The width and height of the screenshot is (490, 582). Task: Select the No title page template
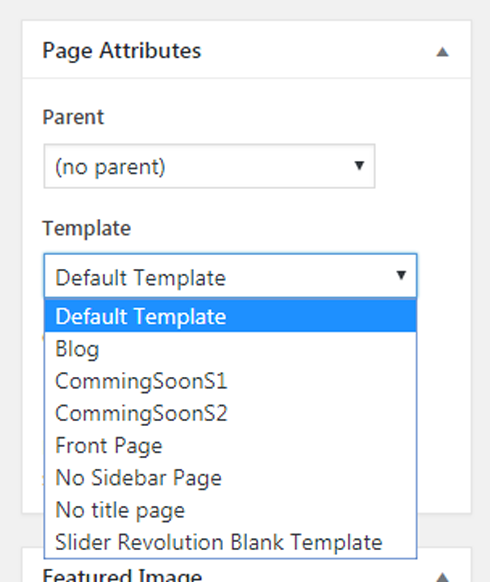coord(231,510)
